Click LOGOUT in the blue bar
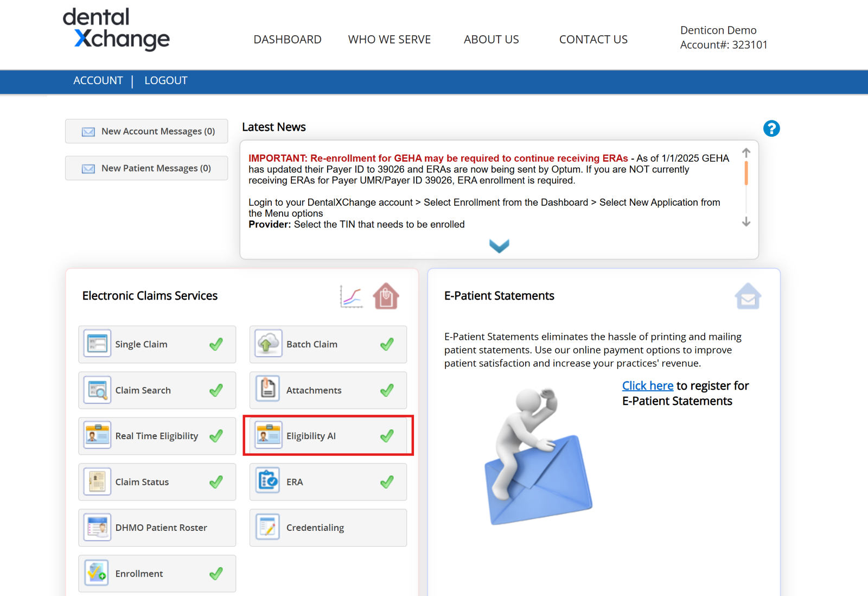The width and height of the screenshot is (868, 596). (166, 80)
